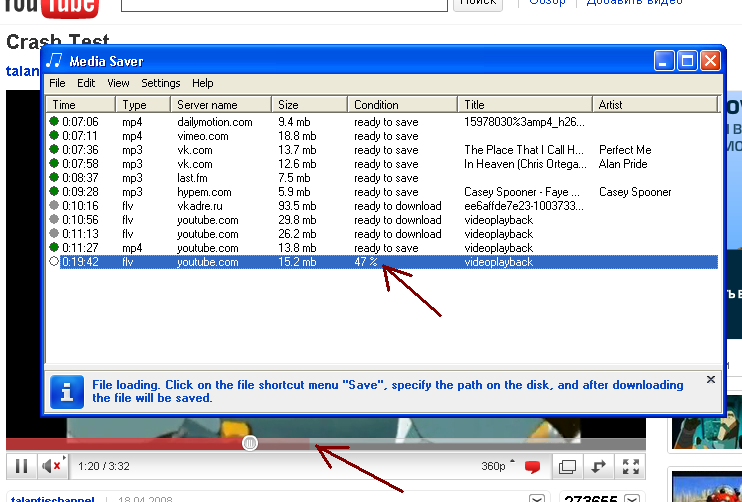Select the hypem.com server entry
Image resolution: width=742 pixels, height=502 pixels.
(x=204, y=192)
